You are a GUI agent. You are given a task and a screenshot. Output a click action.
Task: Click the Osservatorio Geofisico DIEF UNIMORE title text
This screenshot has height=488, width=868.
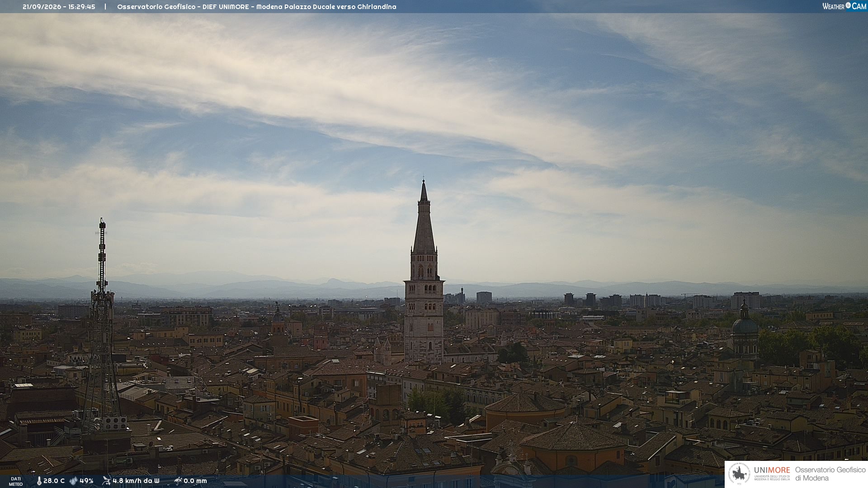point(257,7)
